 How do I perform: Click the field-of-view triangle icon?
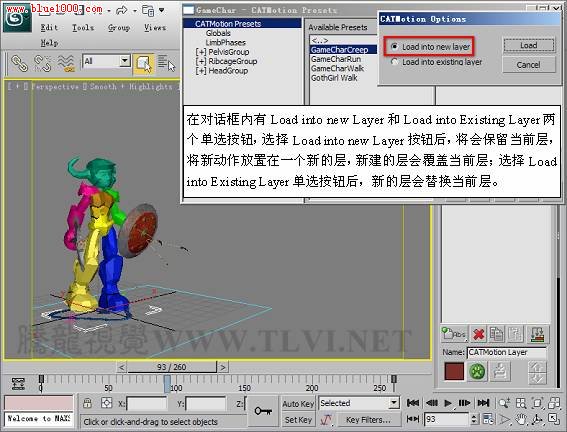pyautogui.click(x=504, y=419)
